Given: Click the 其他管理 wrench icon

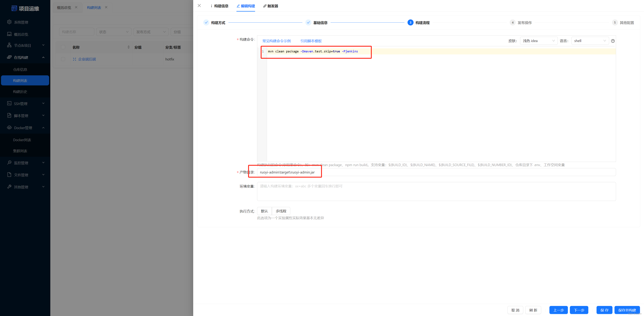Looking at the screenshot, I should [9, 187].
